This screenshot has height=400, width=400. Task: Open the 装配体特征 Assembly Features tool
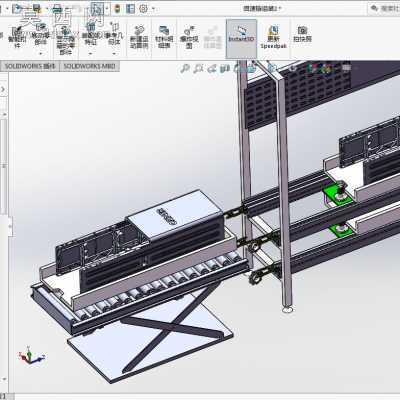91,34
